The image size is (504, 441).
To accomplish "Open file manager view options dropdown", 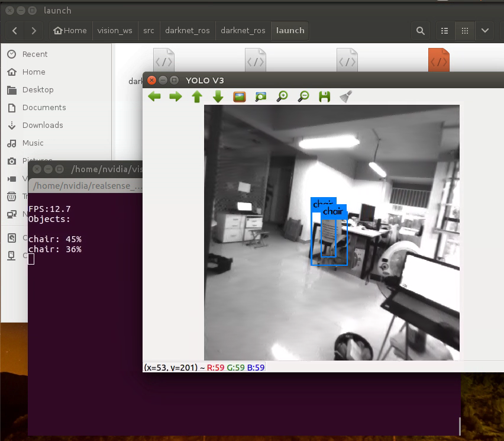I will pyautogui.click(x=485, y=31).
